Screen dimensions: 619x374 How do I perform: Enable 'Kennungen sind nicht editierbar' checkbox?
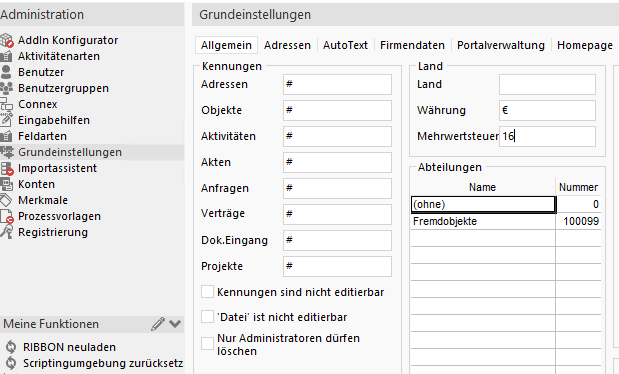click(x=207, y=292)
